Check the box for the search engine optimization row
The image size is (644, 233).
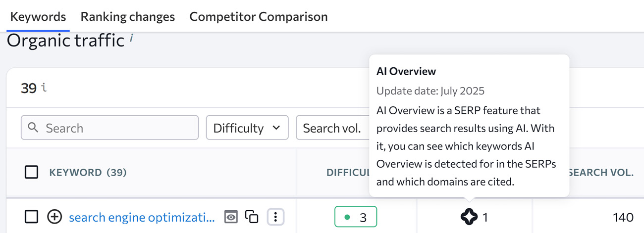pyautogui.click(x=32, y=217)
